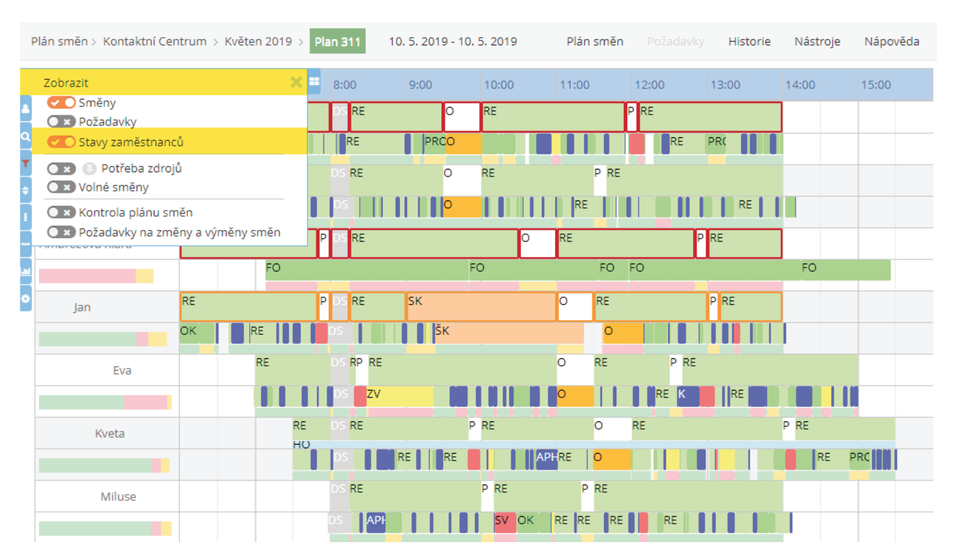The image size is (965, 560).
Task: Click the person icon in left sidebar
Action: coord(26,108)
